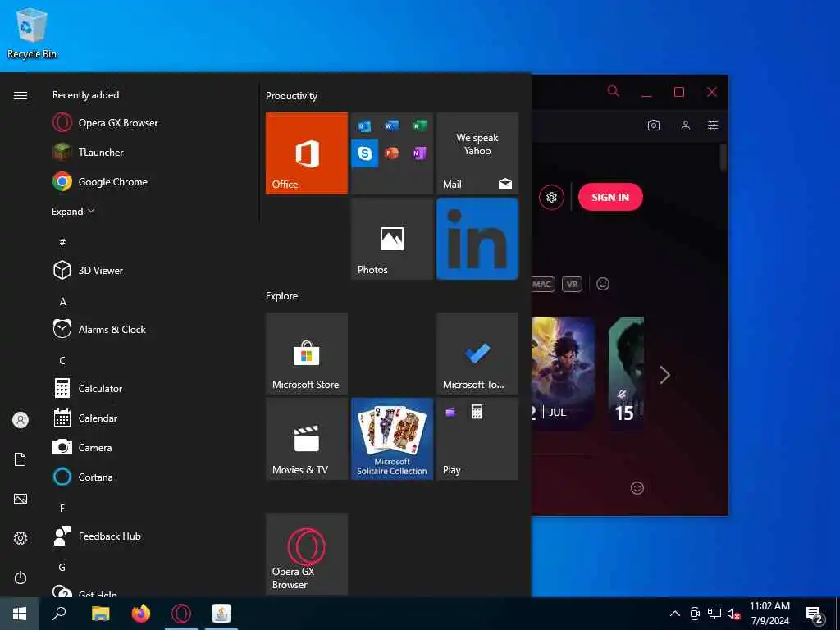Open the notification center icon

(815, 614)
